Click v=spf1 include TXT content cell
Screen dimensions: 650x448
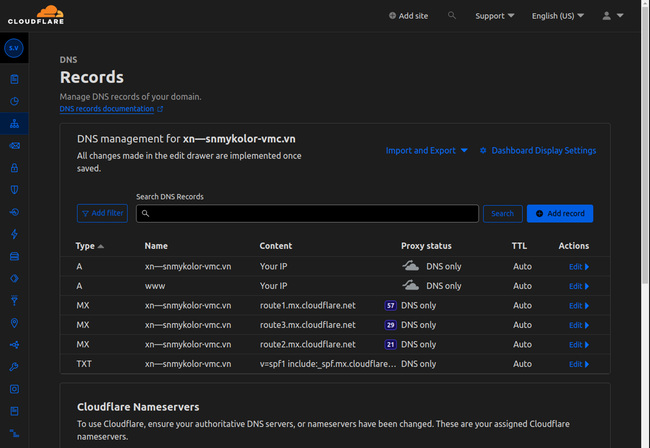click(x=327, y=364)
